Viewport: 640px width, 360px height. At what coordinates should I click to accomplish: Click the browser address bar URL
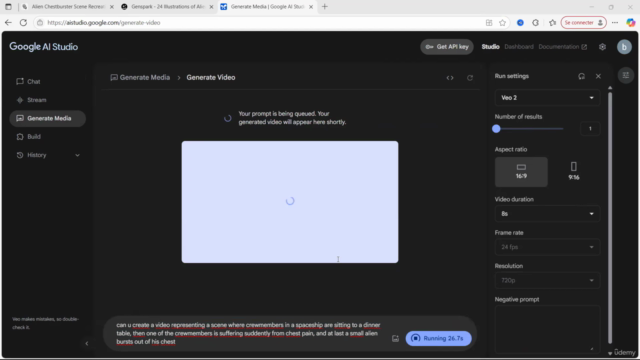click(x=104, y=23)
